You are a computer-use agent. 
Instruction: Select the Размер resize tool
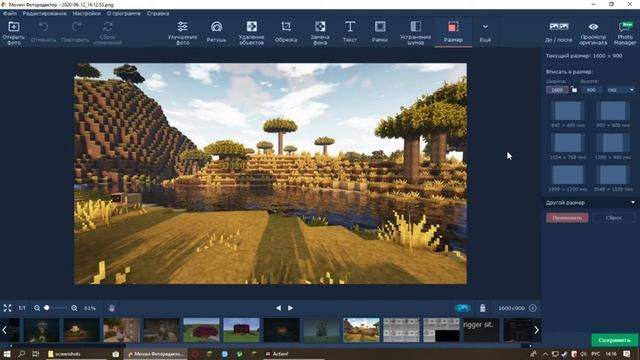[x=453, y=32]
